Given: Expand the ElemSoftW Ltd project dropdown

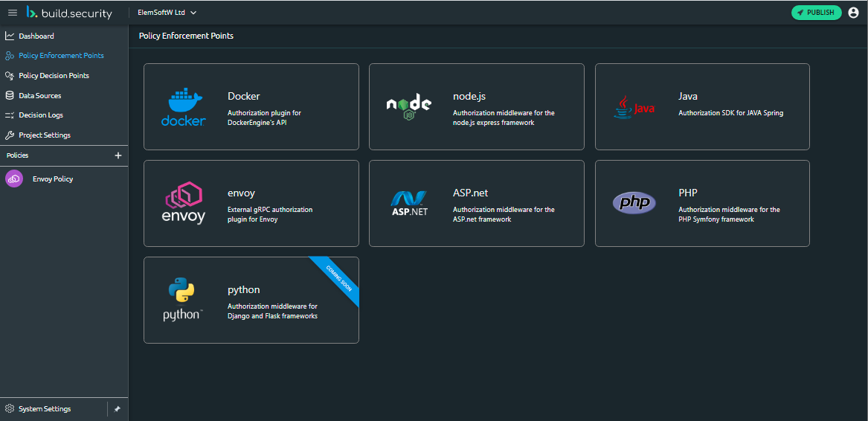Looking at the screenshot, I should [x=167, y=12].
